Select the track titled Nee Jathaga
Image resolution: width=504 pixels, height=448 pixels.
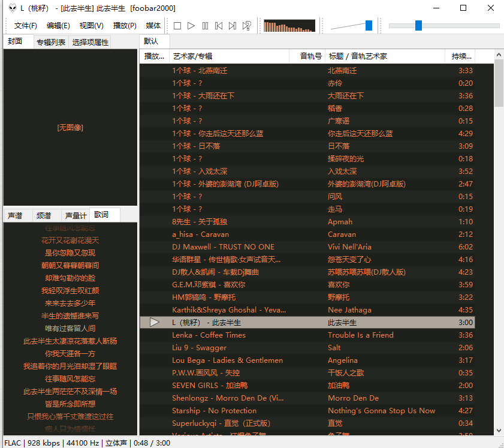point(307,309)
